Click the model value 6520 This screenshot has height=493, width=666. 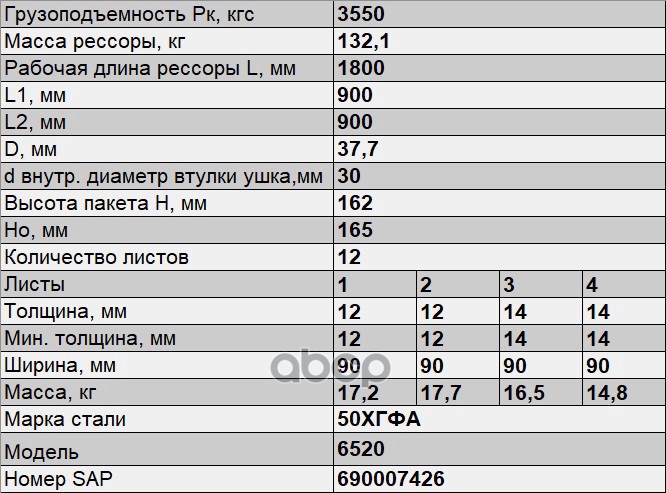click(x=361, y=448)
